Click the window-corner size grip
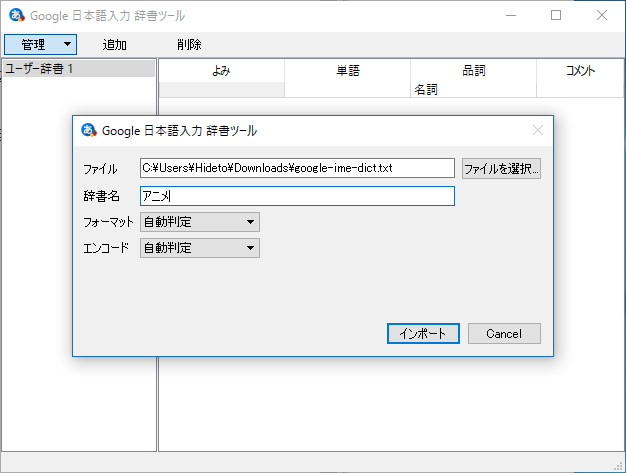626x473 pixels. tap(619, 467)
